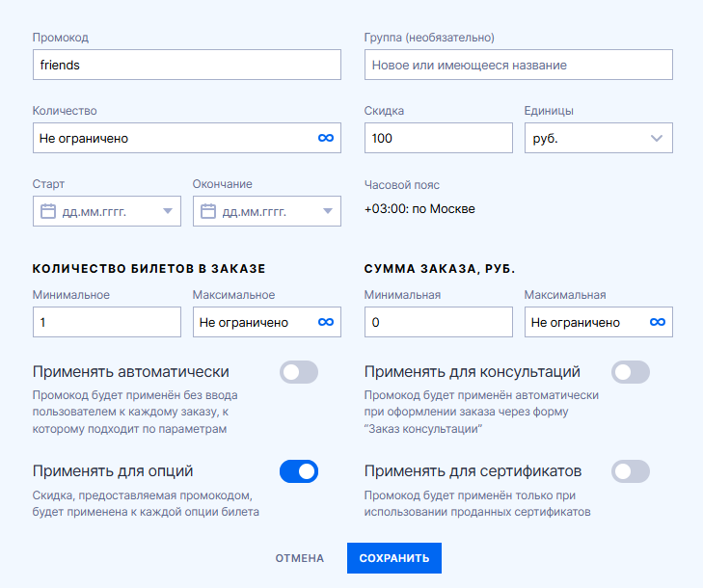
Task: Click the Минимальная order sum field with 0
Action: tap(439, 322)
